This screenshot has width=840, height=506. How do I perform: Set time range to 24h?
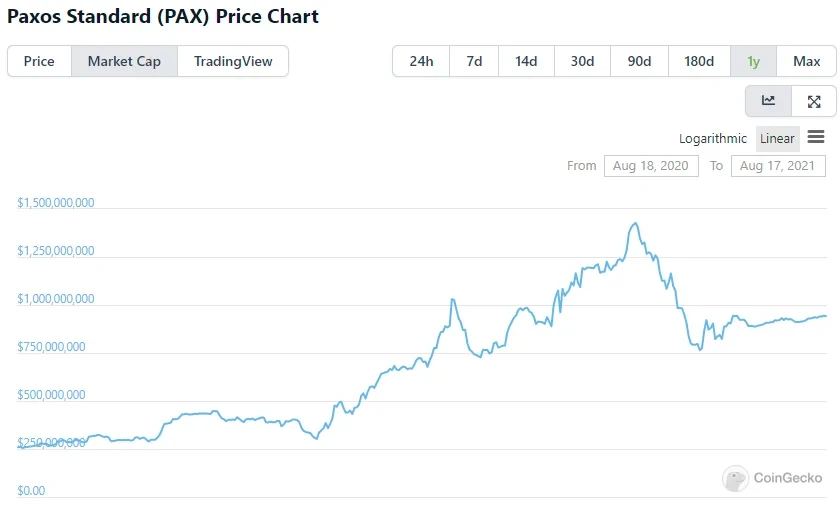click(421, 61)
